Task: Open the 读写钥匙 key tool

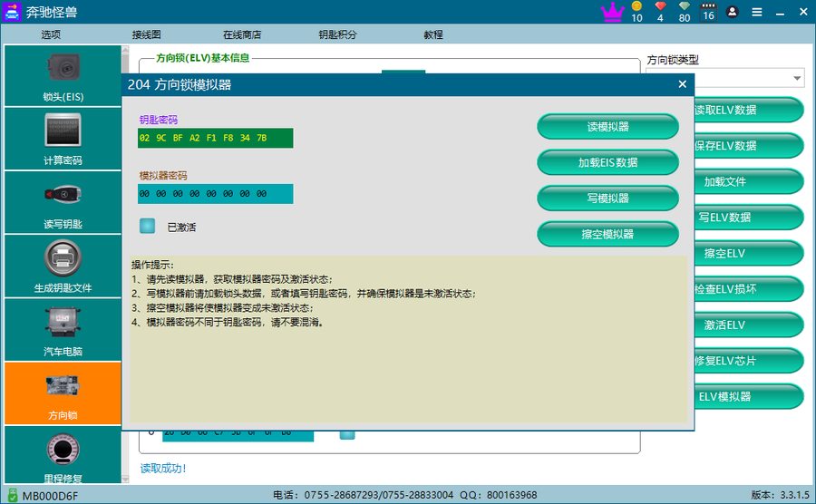Action: point(63,201)
